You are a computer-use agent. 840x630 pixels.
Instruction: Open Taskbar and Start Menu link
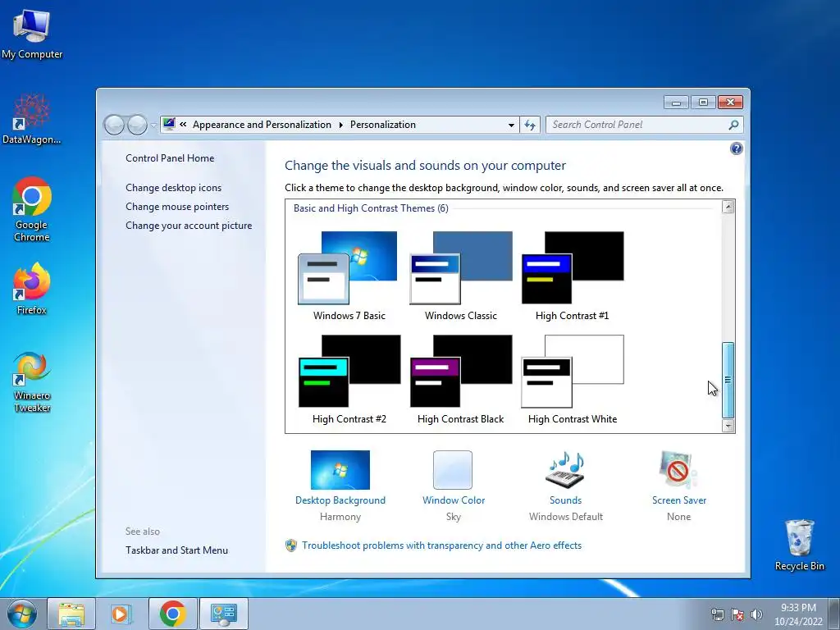pos(177,550)
